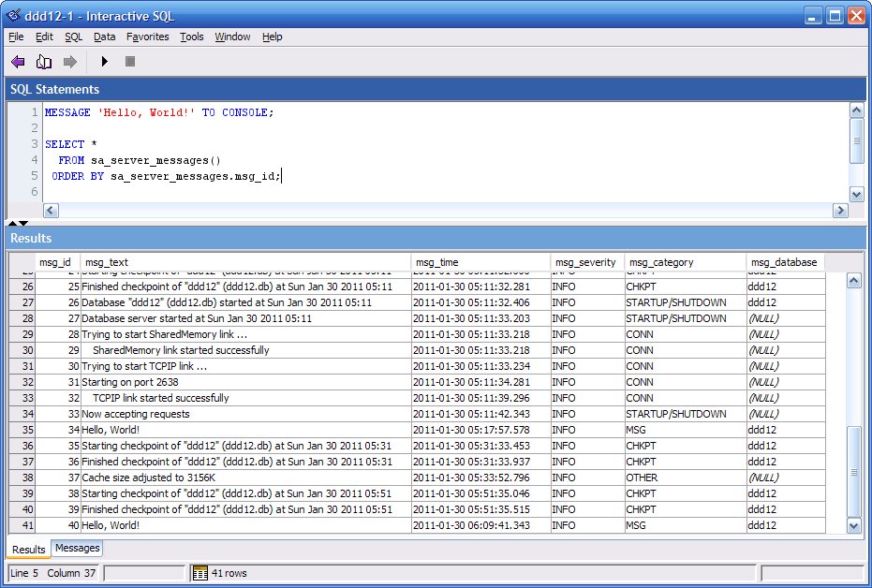The image size is (872, 588).
Task: Click the open book history icon on toolbar
Action: 42,61
